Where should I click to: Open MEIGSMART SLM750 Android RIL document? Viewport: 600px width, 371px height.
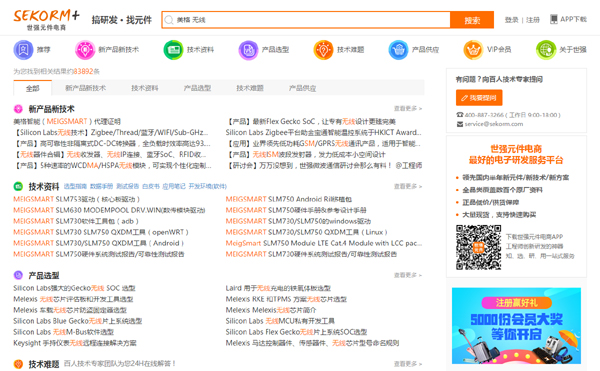pyautogui.click(x=289, y=199)
